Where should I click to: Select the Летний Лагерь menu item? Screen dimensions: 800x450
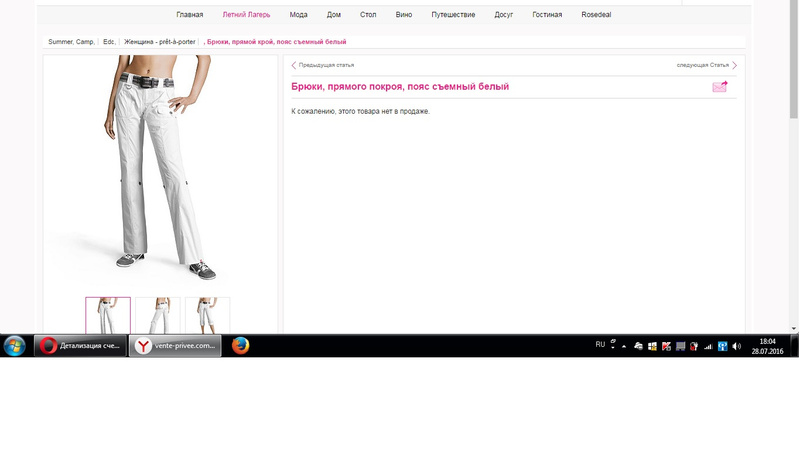246,15
